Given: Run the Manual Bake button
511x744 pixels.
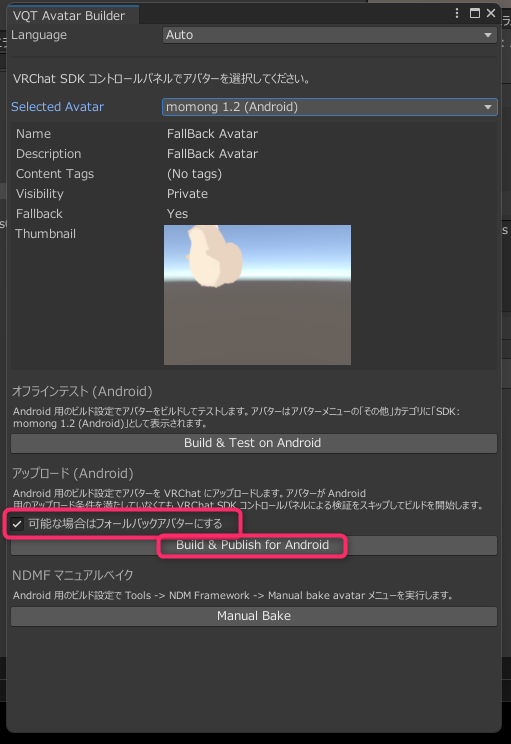Looking at the screenshot, I should [254, 616].
